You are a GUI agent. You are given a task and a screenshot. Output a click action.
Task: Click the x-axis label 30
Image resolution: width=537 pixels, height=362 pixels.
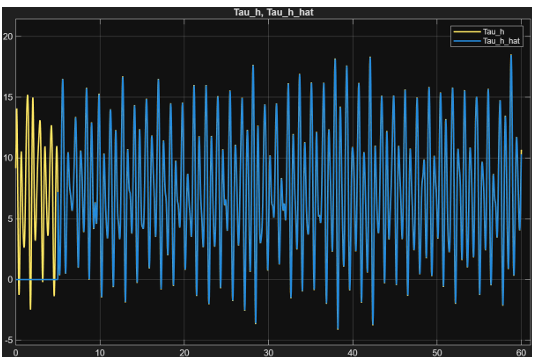pyautogui.click(x=268, y=352)
